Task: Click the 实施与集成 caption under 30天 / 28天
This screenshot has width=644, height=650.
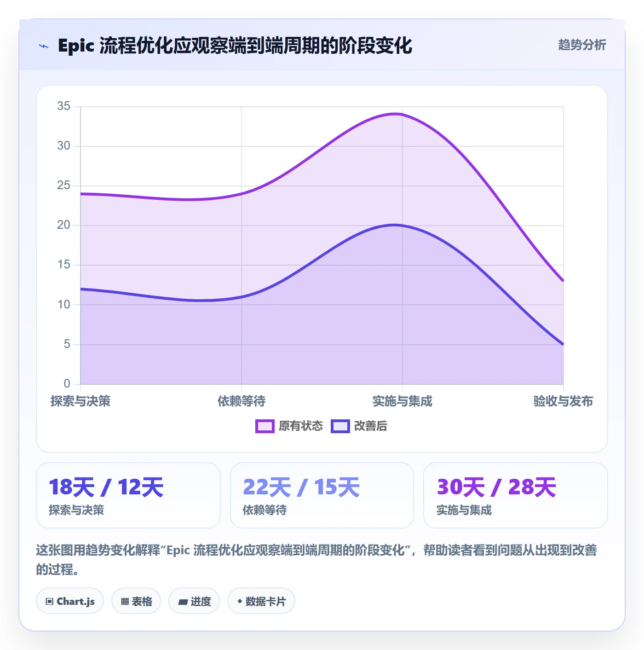Action: (464, 510)
